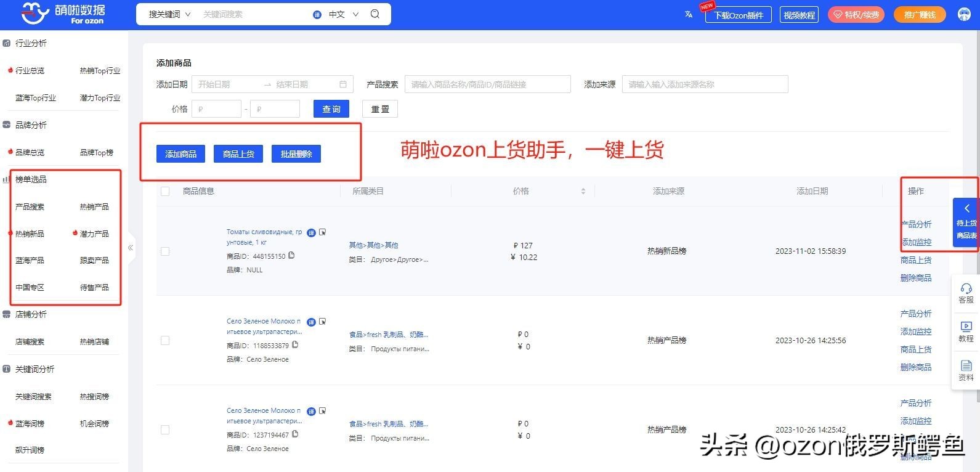Focus the 添加来源 source name input
Screen dimensions: 980x472
pyautogui.click(x=705, y=84)
